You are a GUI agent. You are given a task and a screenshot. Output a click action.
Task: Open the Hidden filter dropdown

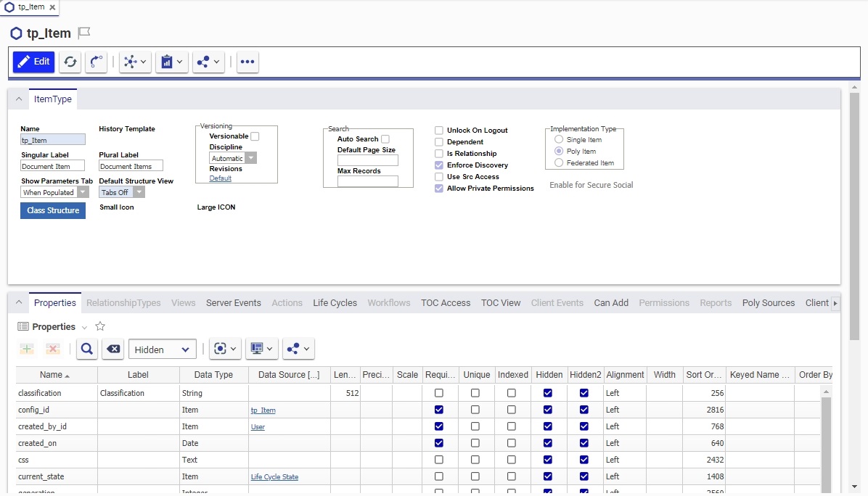pyautogui.click(x=162, y=349)
